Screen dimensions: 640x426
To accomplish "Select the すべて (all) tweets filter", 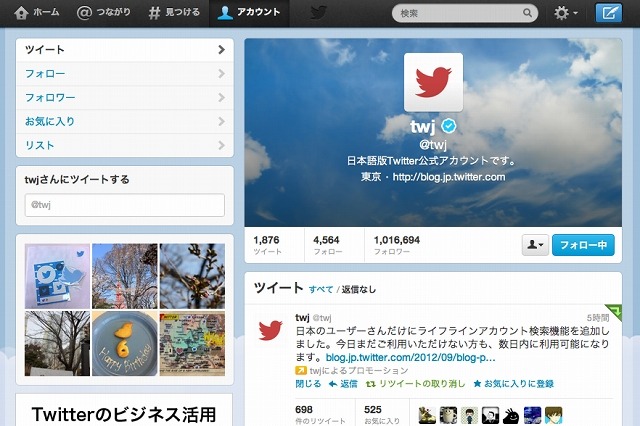I will coord(321,289).
